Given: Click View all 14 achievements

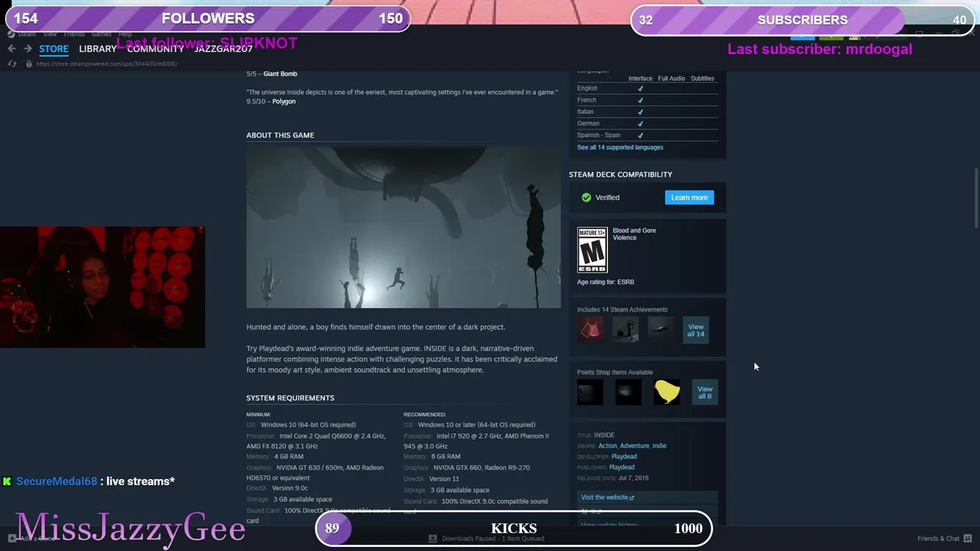Looking at the screenshot, I should tap(696, 331).
